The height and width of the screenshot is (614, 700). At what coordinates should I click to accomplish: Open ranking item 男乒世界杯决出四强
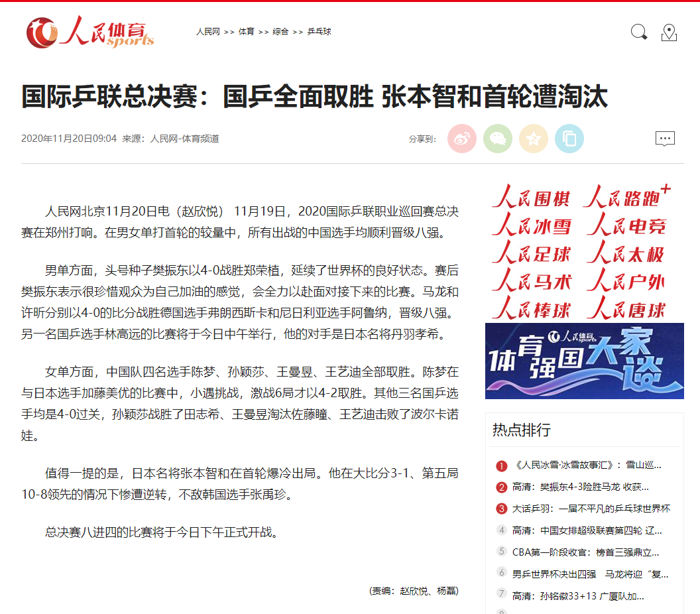590,574
